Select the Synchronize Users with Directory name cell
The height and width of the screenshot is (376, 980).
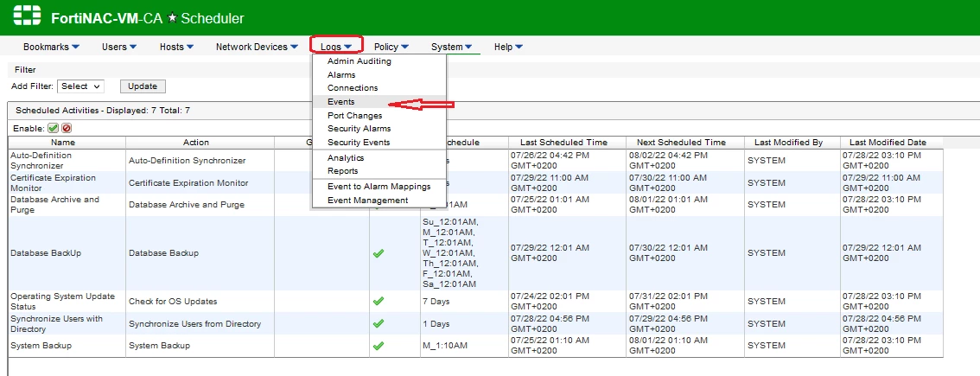[x=67, y=323]
